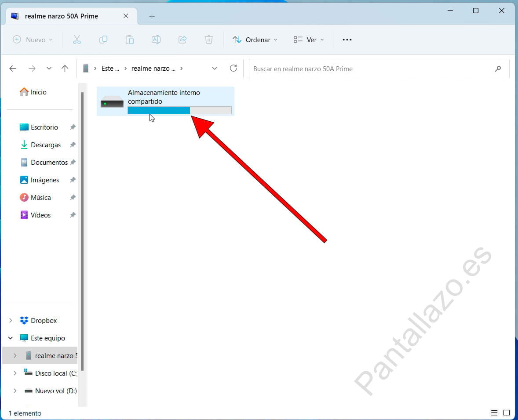Open Vídeos in the sidebar
The image size is (518, 420).
[x=35, y=215]
